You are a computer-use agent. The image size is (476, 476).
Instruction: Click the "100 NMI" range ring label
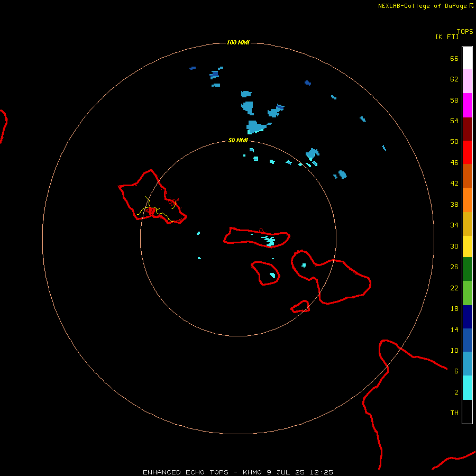[238, 42]
